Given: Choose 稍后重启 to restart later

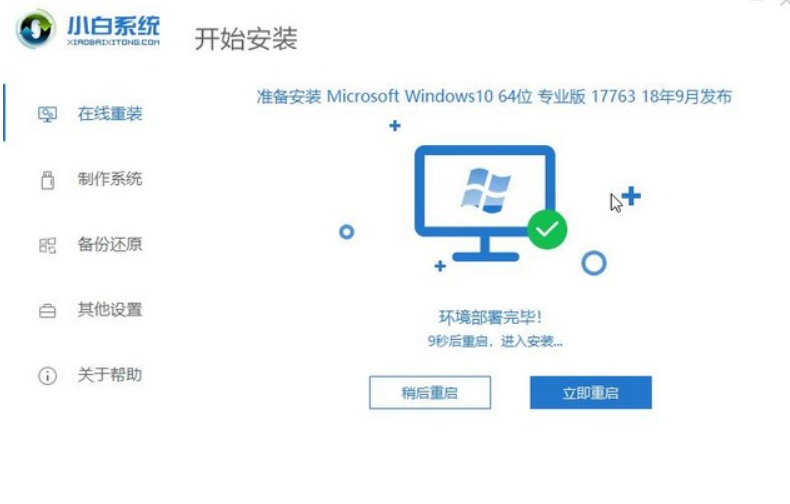Looking at the screenshot, I should (x=430, y=392).
